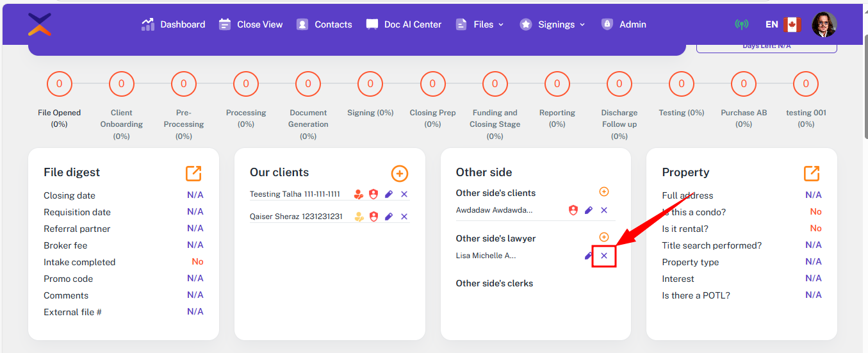Edit Teesting Talha client with pencil icon
The width and height of the screenshot is (868, 353).
pos(389,194)
